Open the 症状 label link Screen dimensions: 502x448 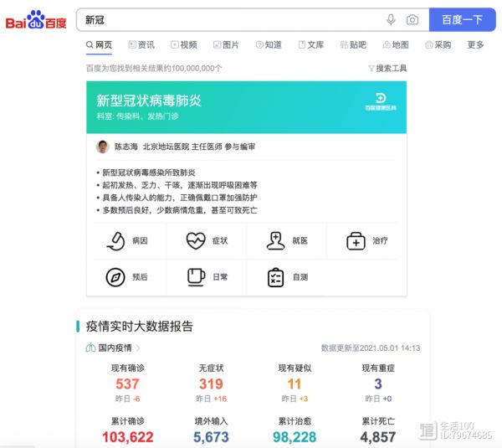pos(220,240)
